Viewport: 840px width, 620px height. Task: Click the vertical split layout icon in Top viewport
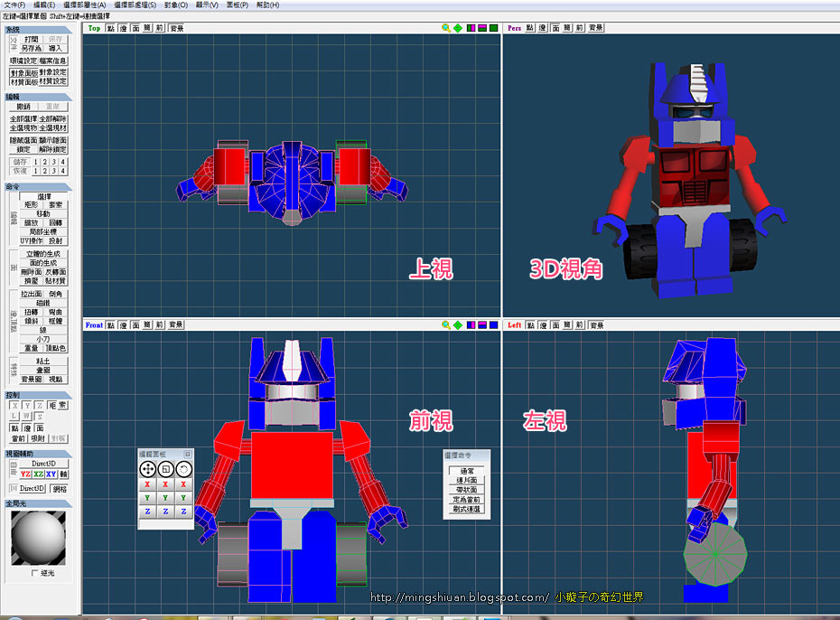tap(471, 28)
